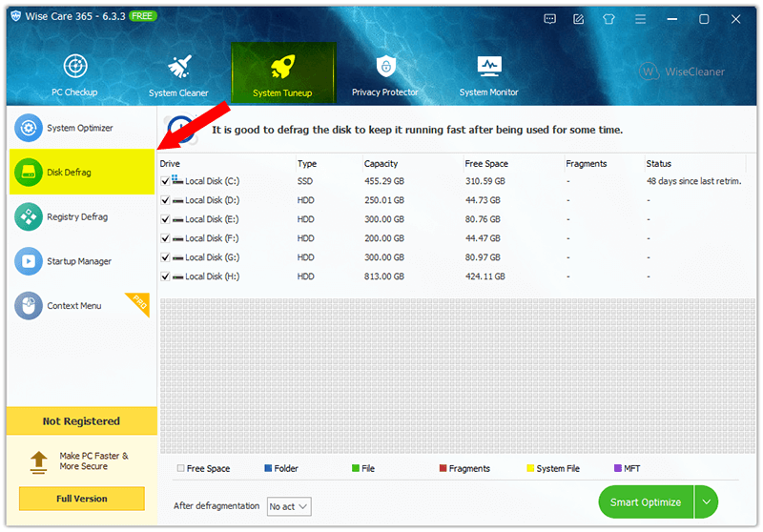Viewport: 763px width, 532px height.
Task: Click the FREE badge in title
Action: click(142, 16)
